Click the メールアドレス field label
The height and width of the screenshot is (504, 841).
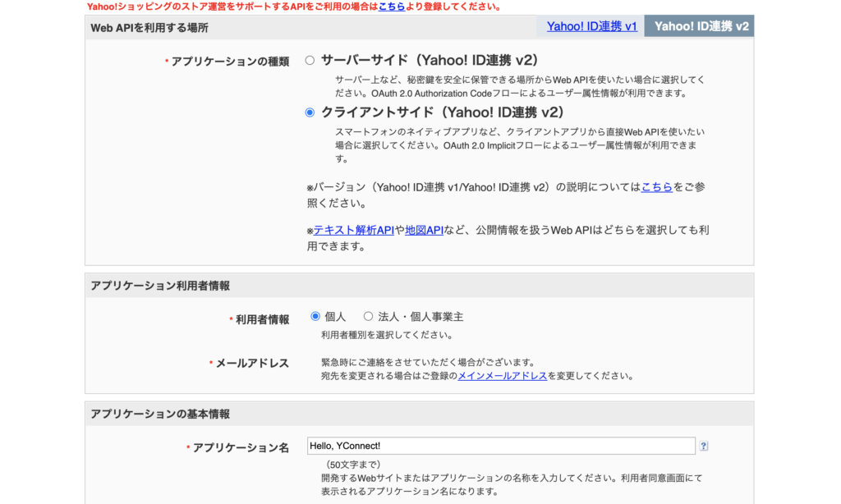coord(252,364)
